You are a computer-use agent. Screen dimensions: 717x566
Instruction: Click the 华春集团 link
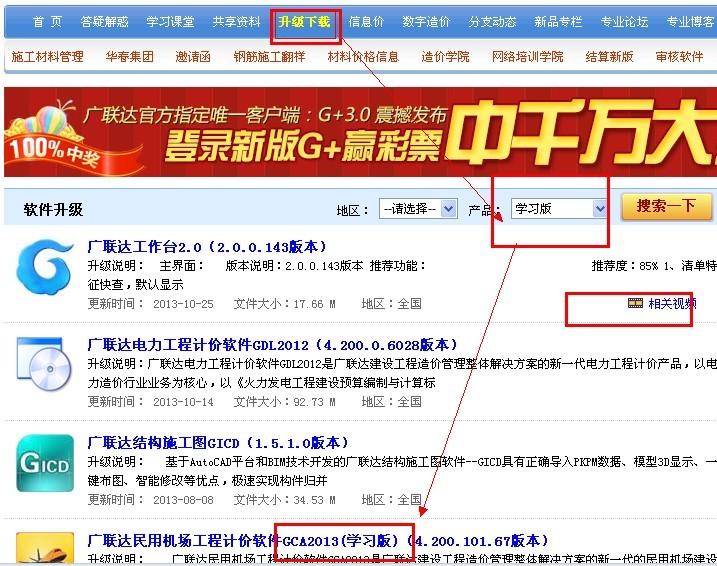click(x=129, y=57)
